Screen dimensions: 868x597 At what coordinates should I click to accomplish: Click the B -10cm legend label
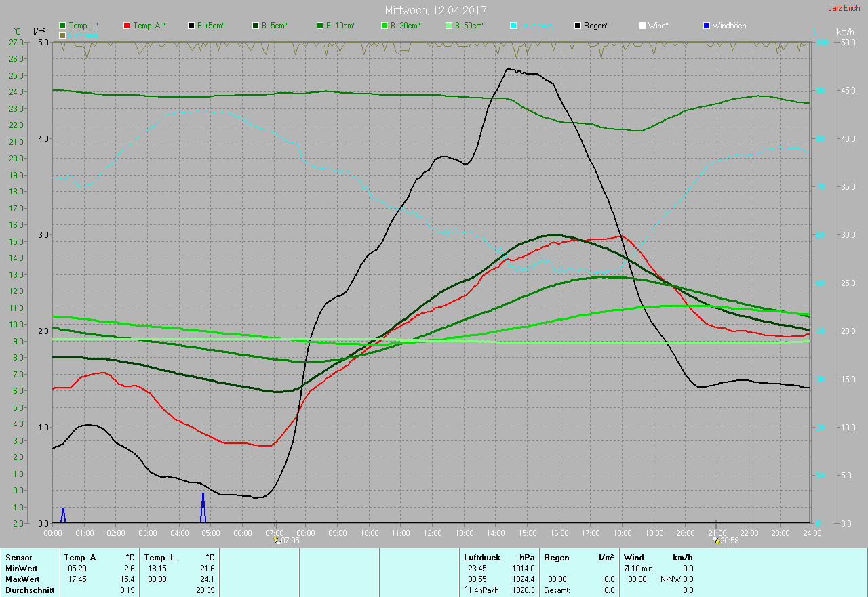[340, 26]
